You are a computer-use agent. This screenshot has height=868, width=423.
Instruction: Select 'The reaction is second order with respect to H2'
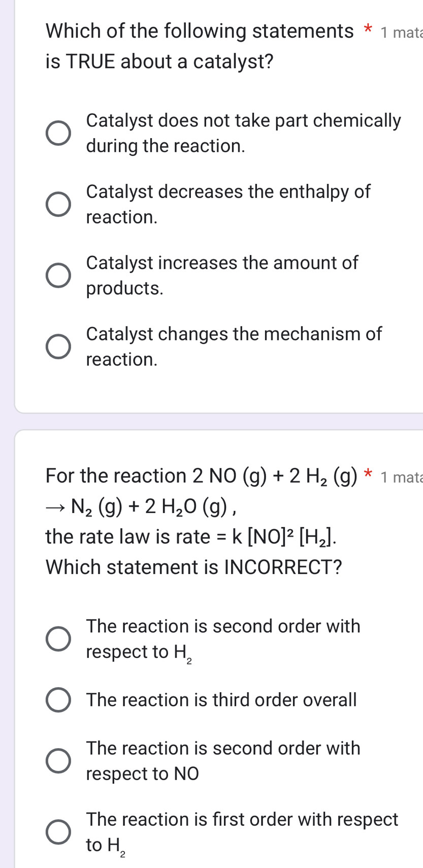pyautogui.click(x=58, y=639)
